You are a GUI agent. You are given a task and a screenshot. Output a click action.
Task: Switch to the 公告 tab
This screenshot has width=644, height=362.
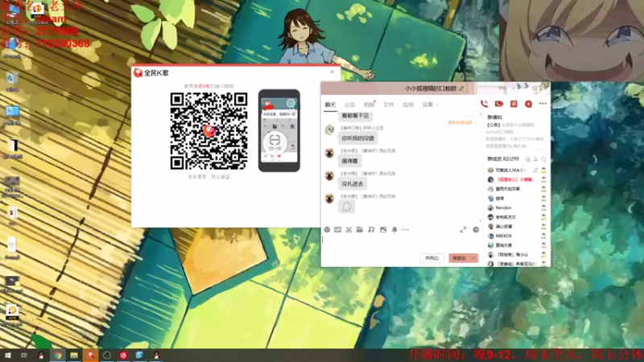pyautogui.click(x=349, y=105)
